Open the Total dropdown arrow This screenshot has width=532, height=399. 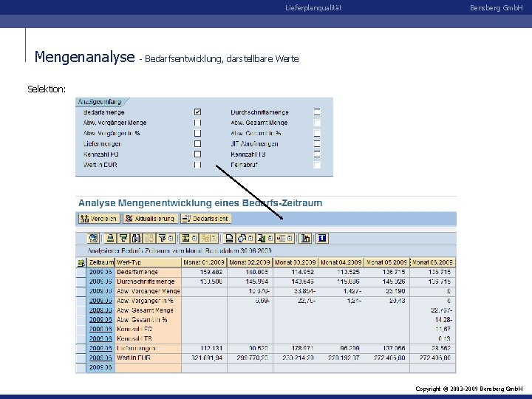pyautogui.click(x=194, y=238)
